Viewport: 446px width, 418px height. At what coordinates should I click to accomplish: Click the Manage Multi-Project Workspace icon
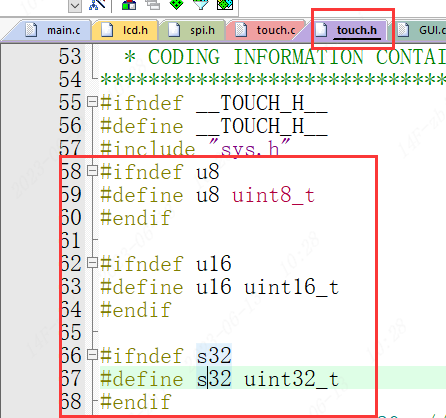(x=153, y=5)
